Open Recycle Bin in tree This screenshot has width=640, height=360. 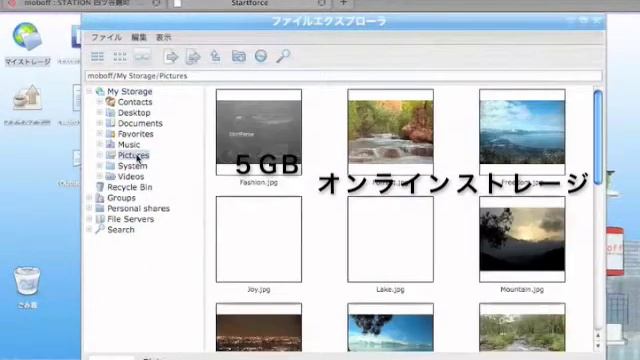tap(129, 187)
